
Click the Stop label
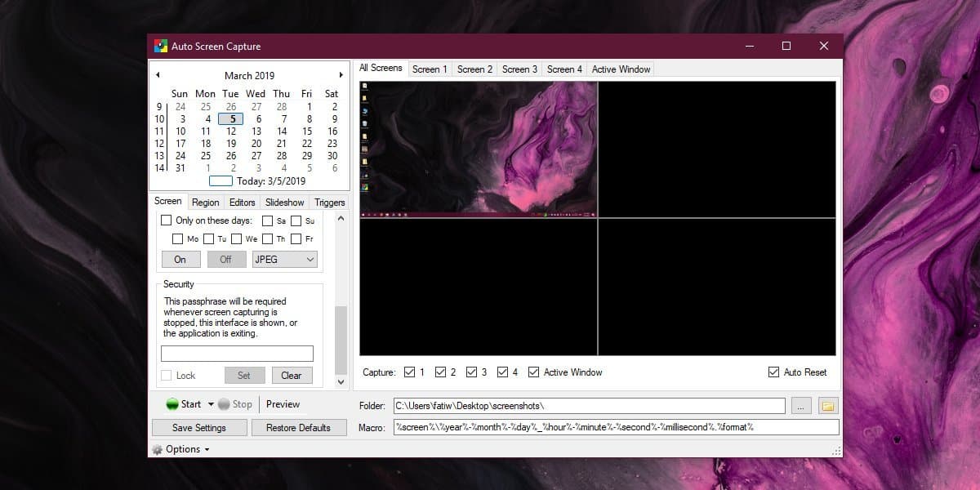pos(243,404)
